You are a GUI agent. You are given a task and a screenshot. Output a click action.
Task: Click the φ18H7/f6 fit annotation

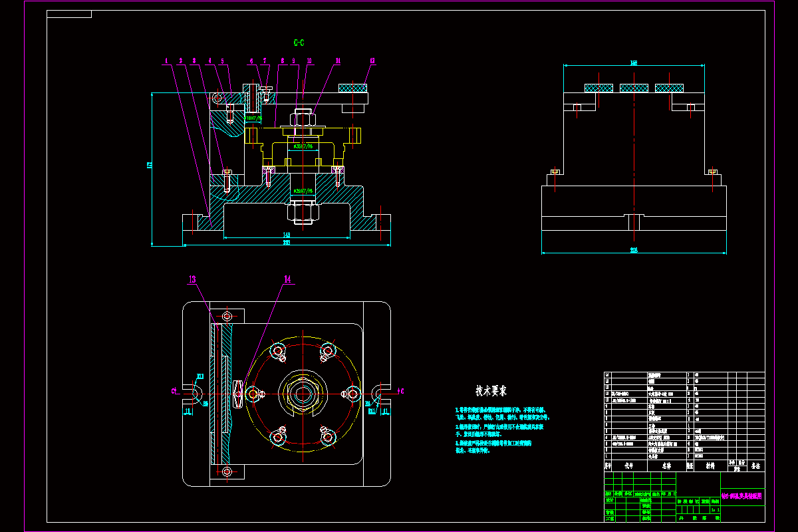pyautogui.click(x=255, y=118)
